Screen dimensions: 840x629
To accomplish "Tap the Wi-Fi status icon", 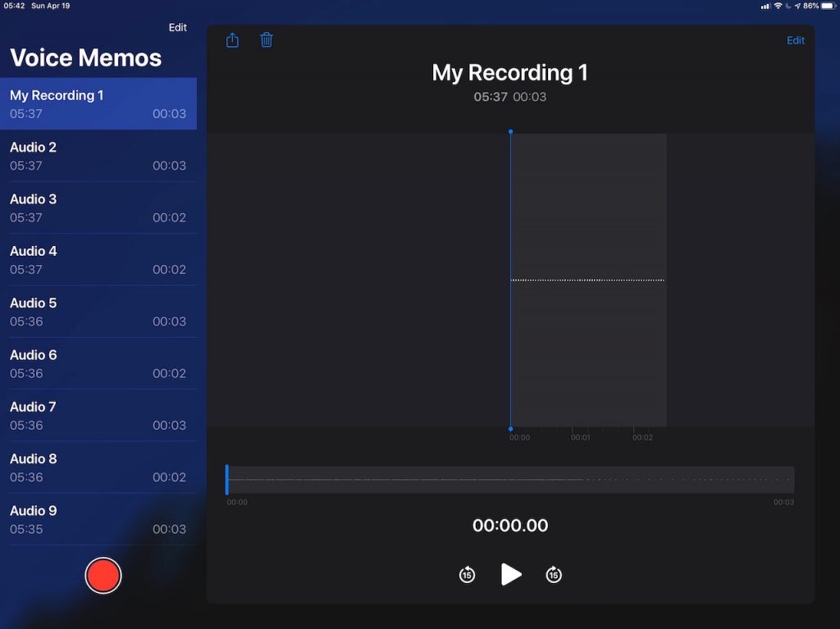I will coord(778,6).
